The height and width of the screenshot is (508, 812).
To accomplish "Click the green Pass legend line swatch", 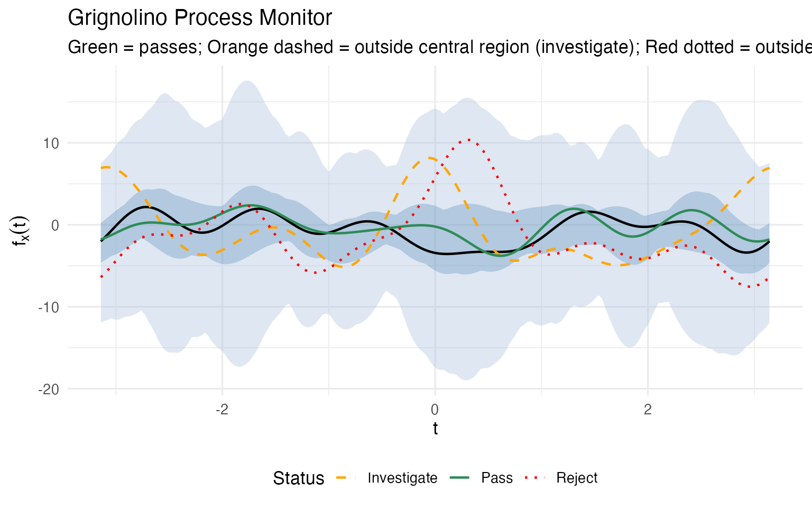I will click(460, 478).
